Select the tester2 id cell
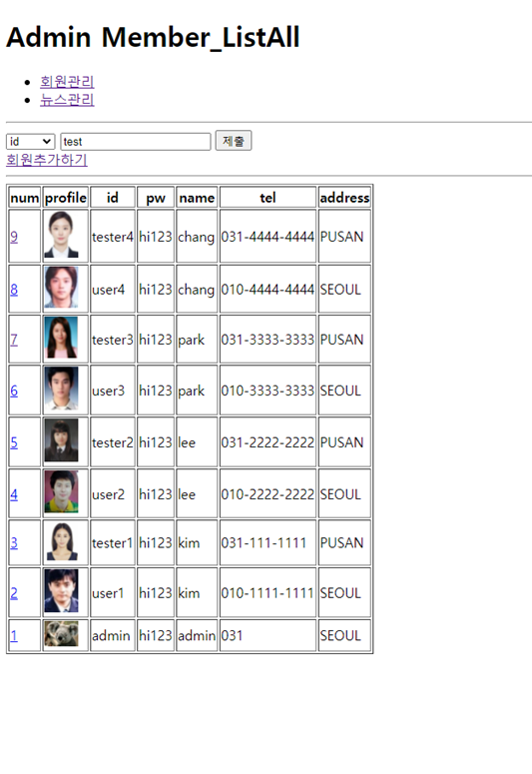The height and width of the screenshot is (774, 532). point(113,442)
